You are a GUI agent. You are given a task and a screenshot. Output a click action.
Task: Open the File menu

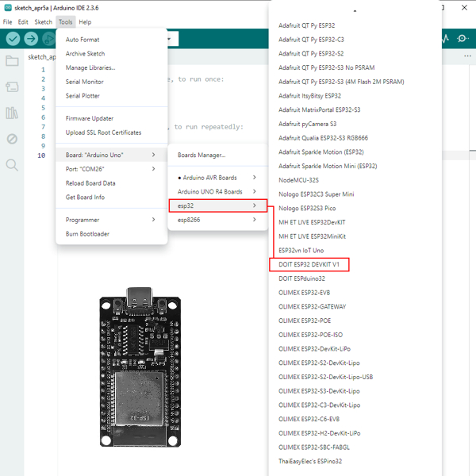(7, 22)
